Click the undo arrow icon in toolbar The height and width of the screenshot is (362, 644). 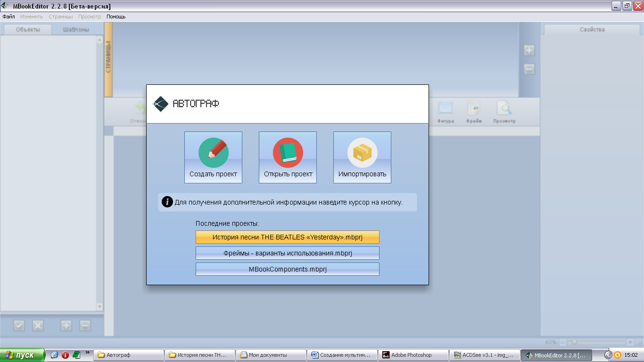coord(140,108)
